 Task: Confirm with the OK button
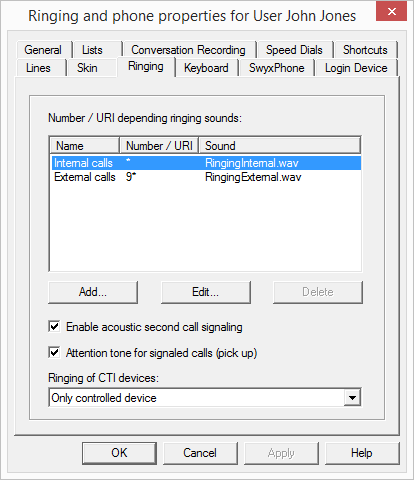(119, 453)
